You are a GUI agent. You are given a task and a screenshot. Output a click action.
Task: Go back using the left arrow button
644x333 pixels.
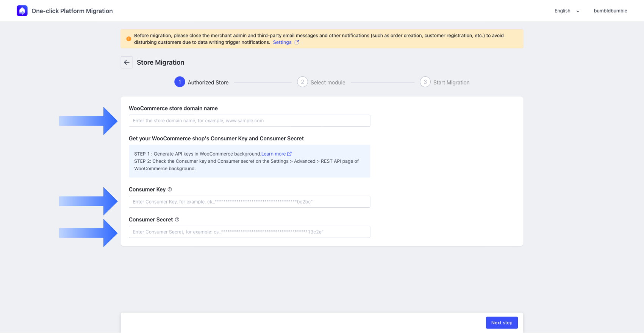coord(127,62)
